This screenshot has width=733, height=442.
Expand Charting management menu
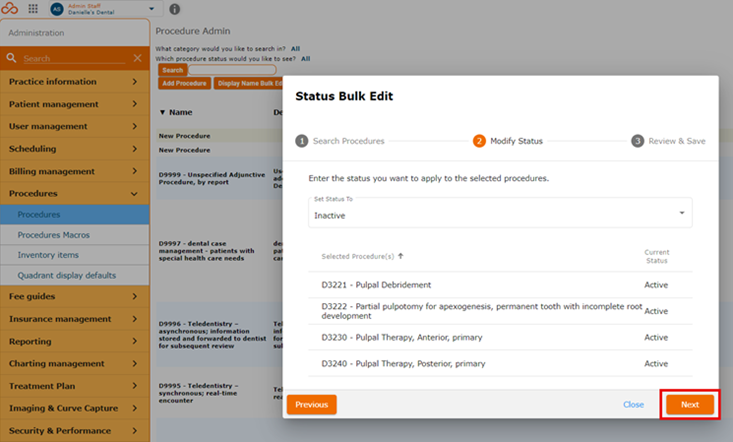[x=75, y=364]
